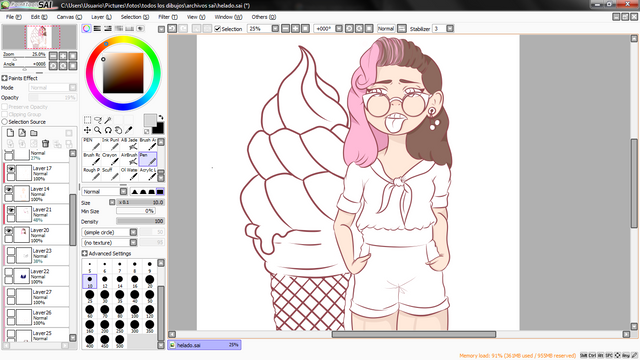Click the Min Size value field
Screen dimensions: 640x360
135,211
